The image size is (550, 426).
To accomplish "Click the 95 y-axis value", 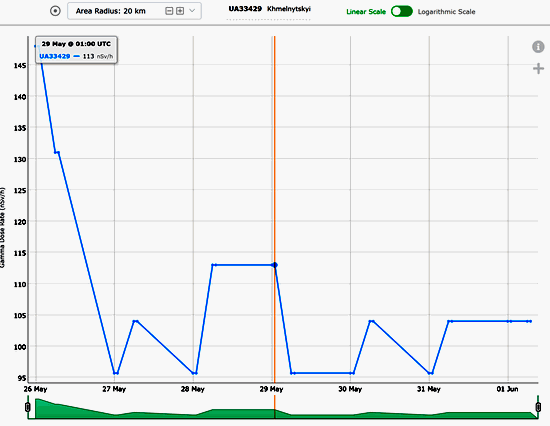I will 22,378.
